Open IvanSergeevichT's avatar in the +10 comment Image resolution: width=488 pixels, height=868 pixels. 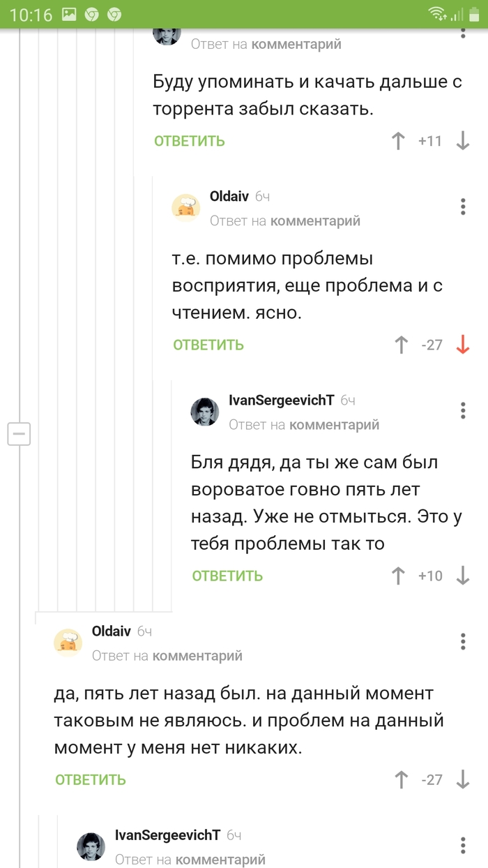(205, 412)
